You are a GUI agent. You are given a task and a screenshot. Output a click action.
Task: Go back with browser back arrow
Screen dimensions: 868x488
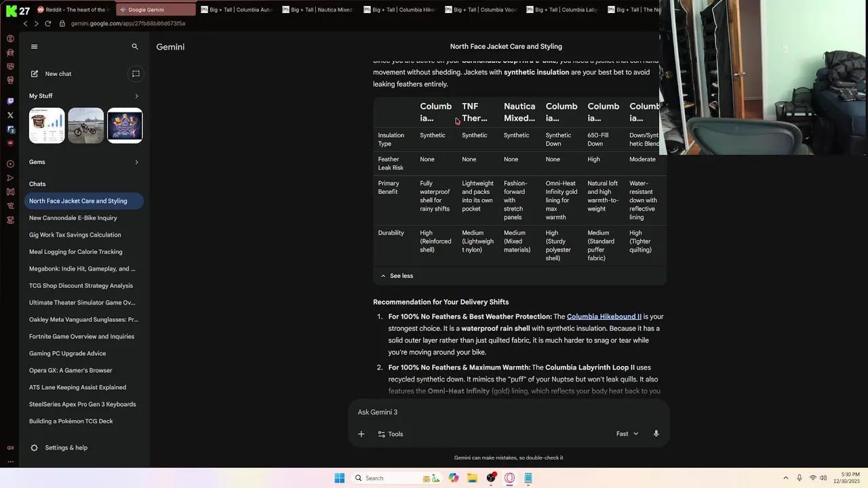[x=25, y=24]
